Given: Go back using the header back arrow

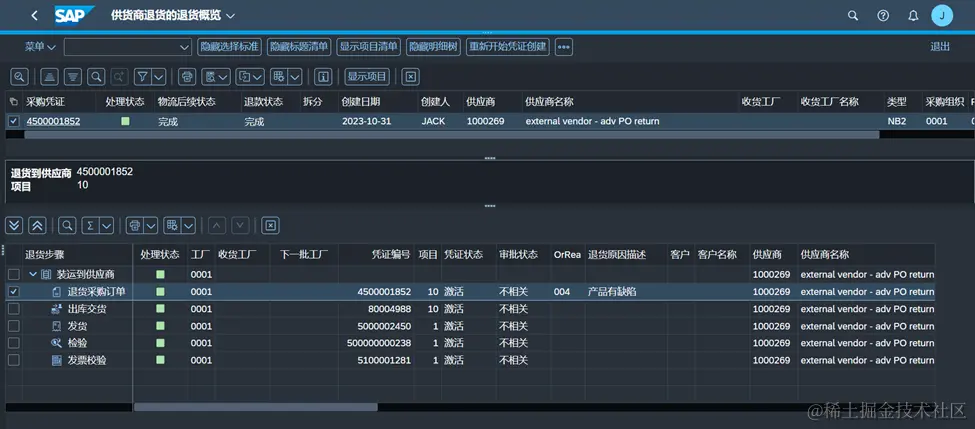Looking at the screenshot, I should [34, 16].
